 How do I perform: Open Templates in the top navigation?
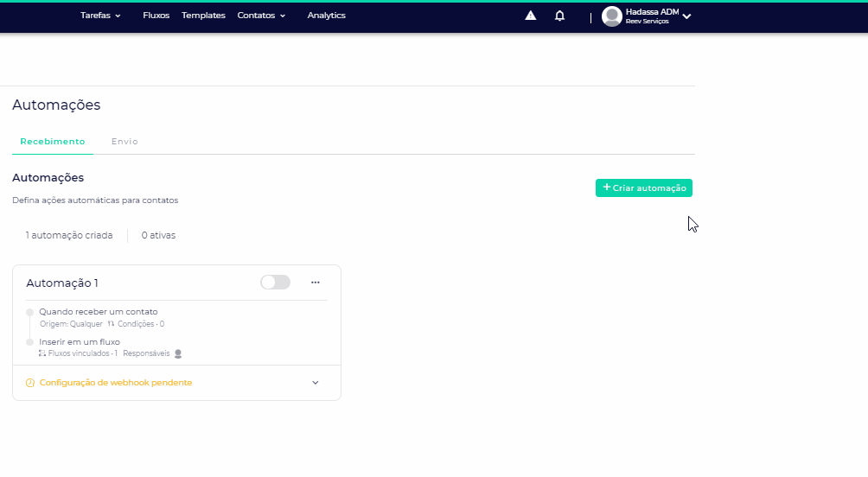click(203, 16)
